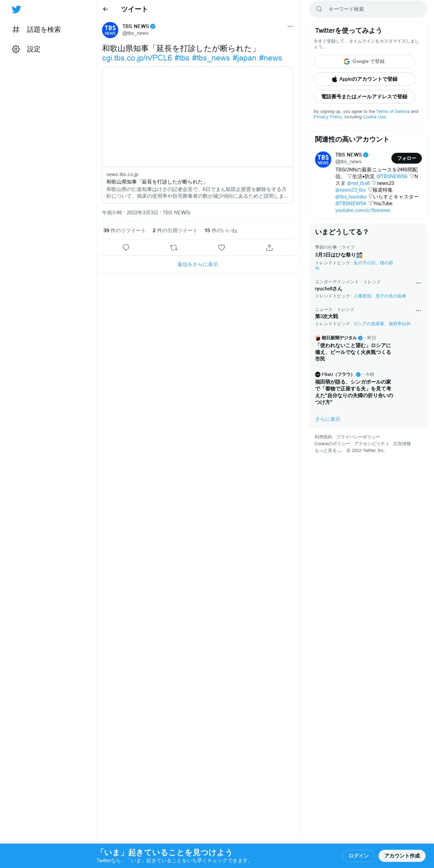Open the TBS NEWSi source label
434x868 pixels.
click(176, 213)
